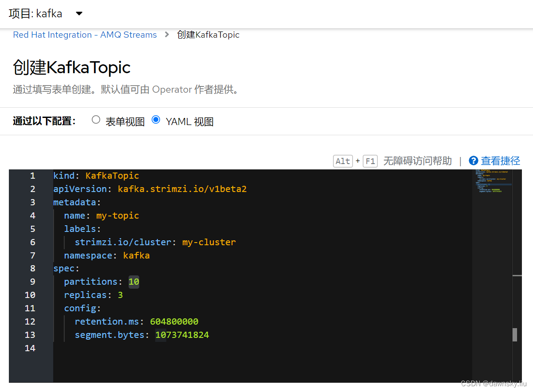Click the metadata key on line 3
The width and height of the screenshot is (533, 392).
tap(74, 202)
